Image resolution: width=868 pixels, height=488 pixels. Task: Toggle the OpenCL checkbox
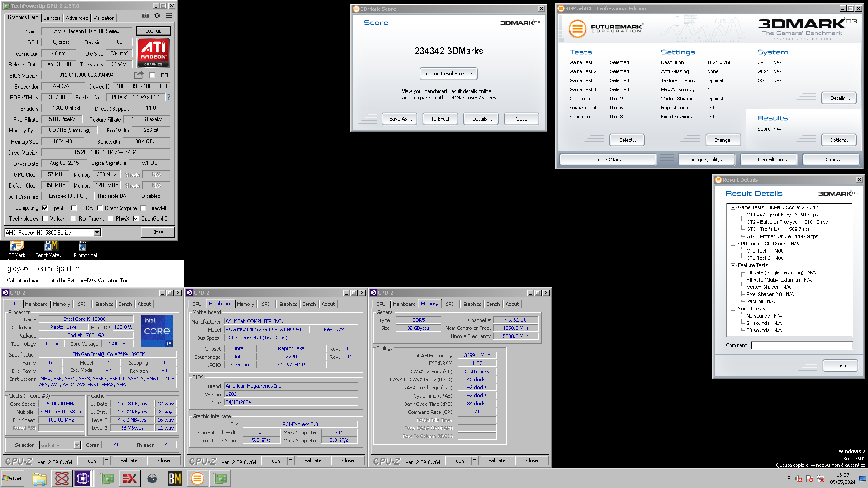pyautogui.click(x=45, y=208)
